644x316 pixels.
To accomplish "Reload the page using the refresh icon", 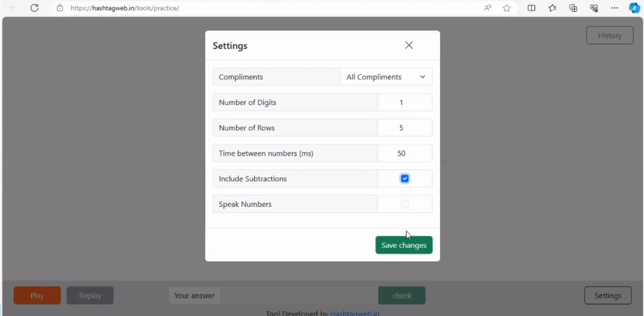I will [x=34, y=8].
